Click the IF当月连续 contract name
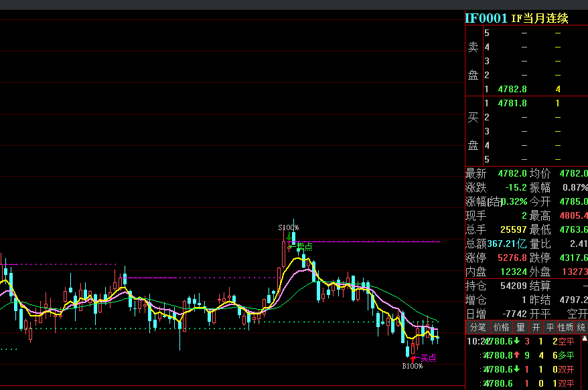 [x=540, y=18]
